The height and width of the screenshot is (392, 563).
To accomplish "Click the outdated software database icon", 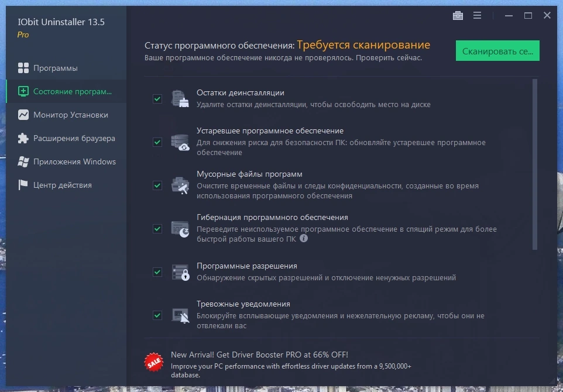I will pyautogui.click(x=180, y=142).
